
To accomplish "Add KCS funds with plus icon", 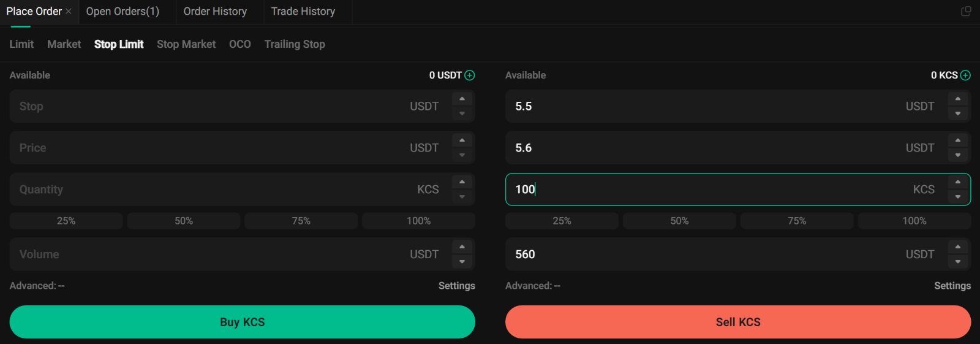I will click(966, 75).
